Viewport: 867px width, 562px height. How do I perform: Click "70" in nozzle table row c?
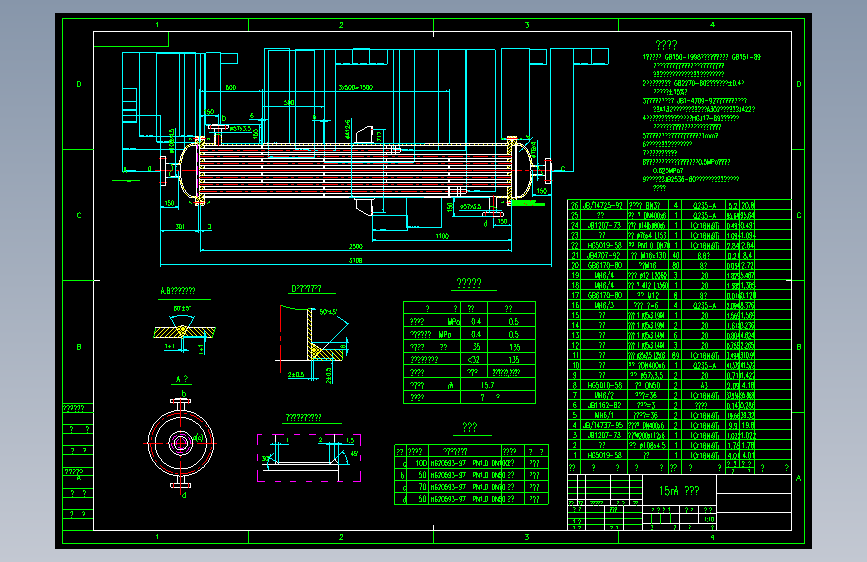[x=422, y=487]
